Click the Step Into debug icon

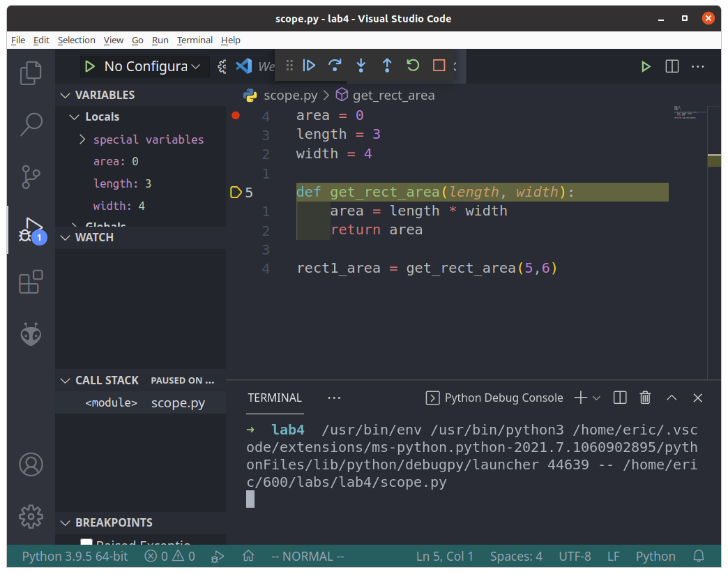361,66
